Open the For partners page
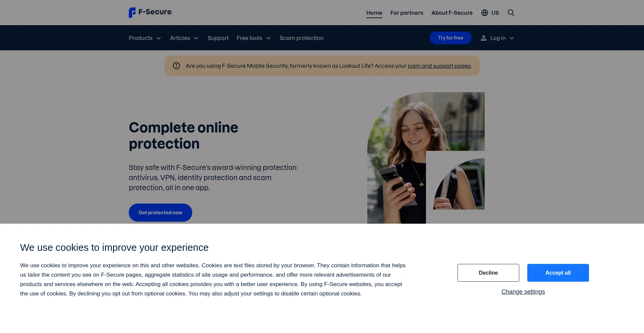 coord(407,13)
